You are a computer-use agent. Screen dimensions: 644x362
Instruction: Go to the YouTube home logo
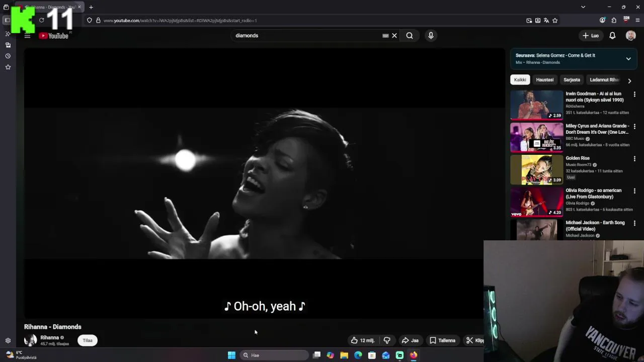[54, 36]
